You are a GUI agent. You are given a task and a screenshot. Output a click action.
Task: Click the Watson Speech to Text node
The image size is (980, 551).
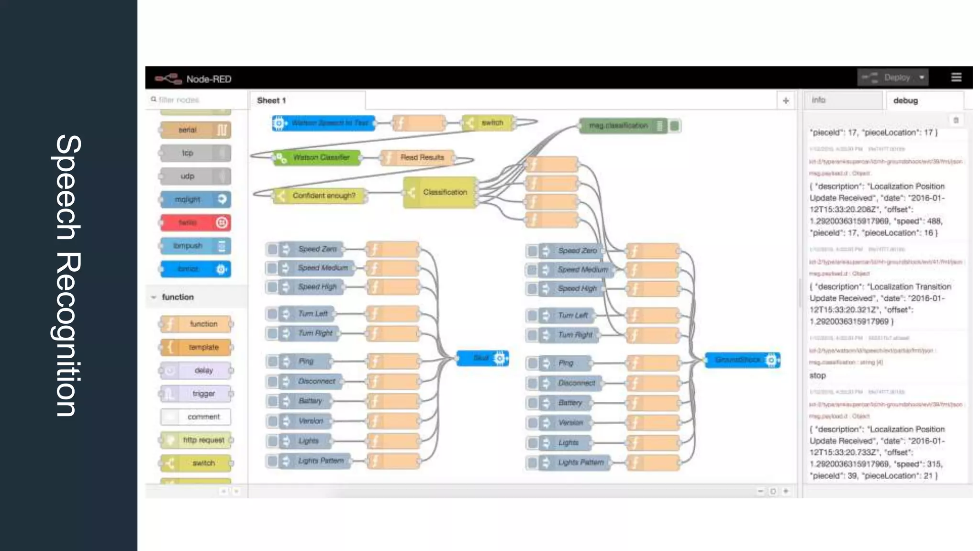pyautogui.click(x=329, y=123)
